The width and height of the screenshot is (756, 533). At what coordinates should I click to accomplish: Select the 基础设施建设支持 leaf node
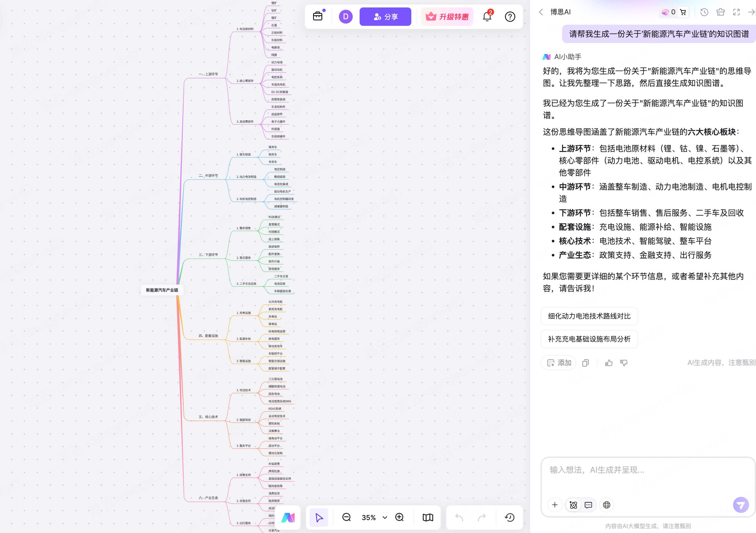click(x=279, y=479)
